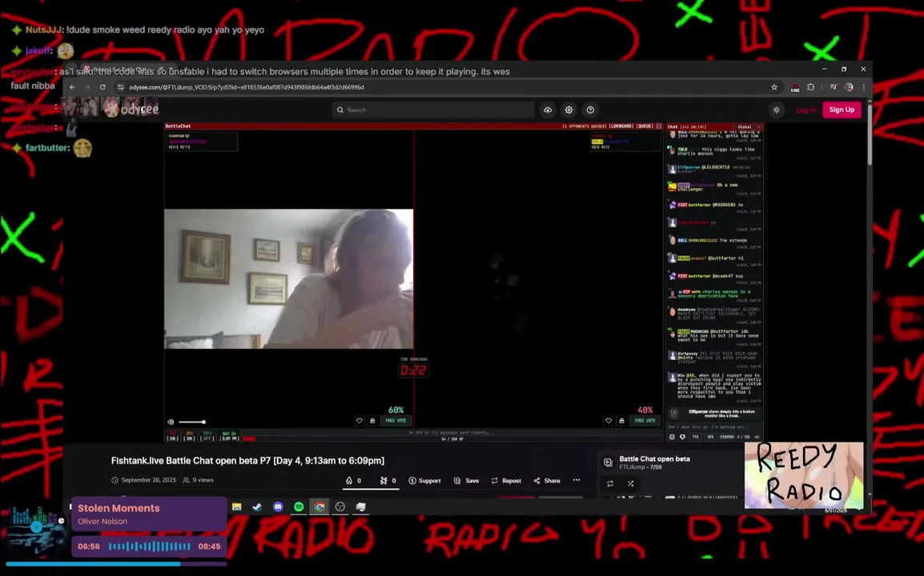Image resolution: width=924 pixels, height=576 pixels.
Task: Toggle the SFX ON indicator
Action: pyautogui.click(x=189, y=436)
